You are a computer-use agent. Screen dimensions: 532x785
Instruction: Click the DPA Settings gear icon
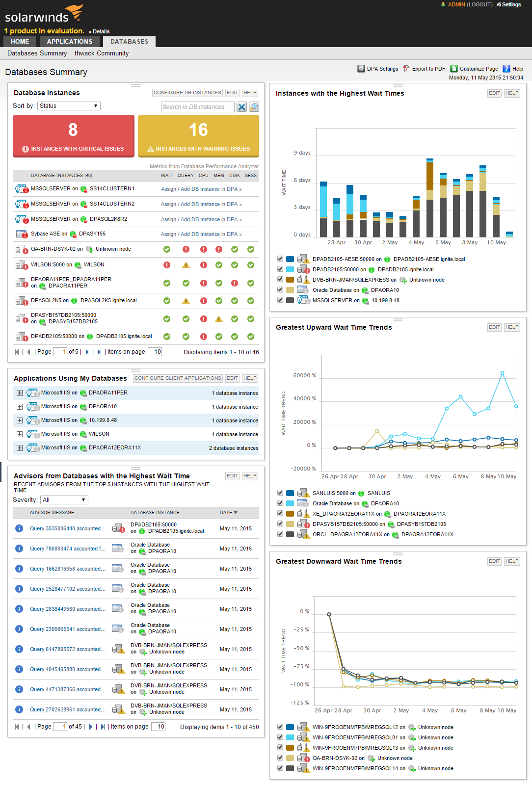click(x=361, y=69)
